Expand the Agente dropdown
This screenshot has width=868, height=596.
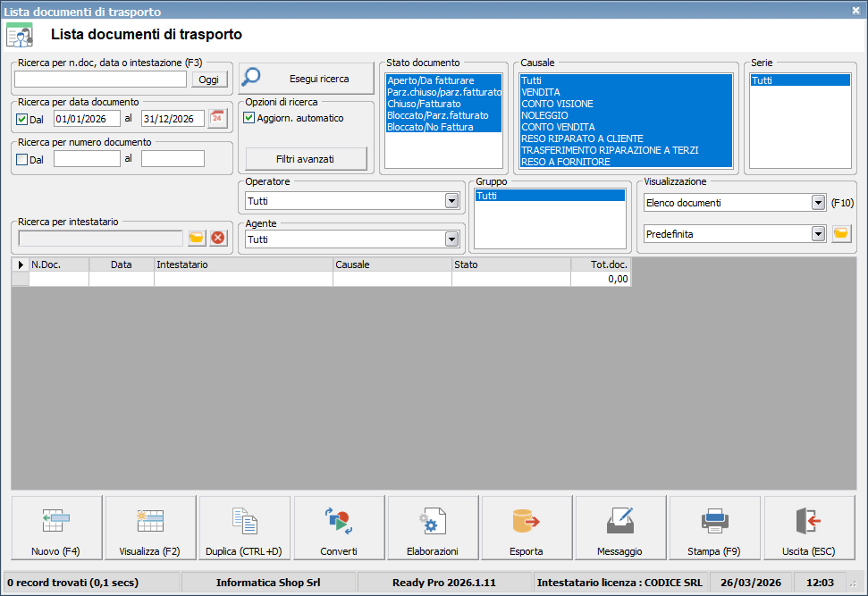(451, 239)
